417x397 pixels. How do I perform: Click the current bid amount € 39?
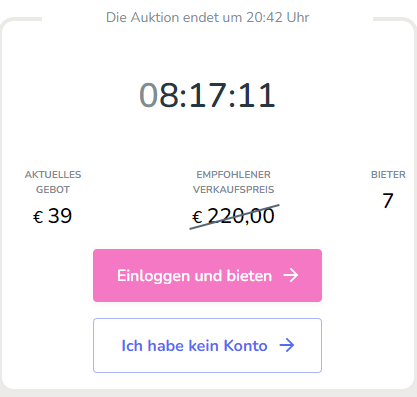point(52,216)
